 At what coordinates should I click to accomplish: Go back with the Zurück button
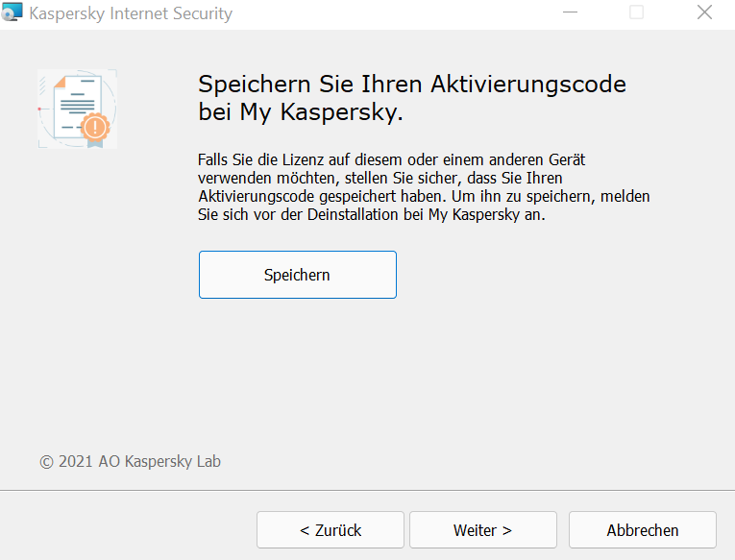click(x=330, y=530)
